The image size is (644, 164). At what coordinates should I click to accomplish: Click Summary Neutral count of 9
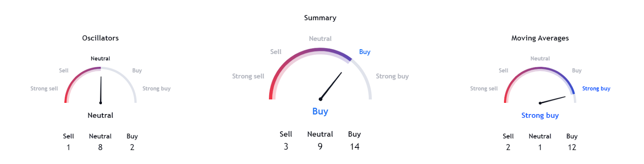[x=320, y=147]
